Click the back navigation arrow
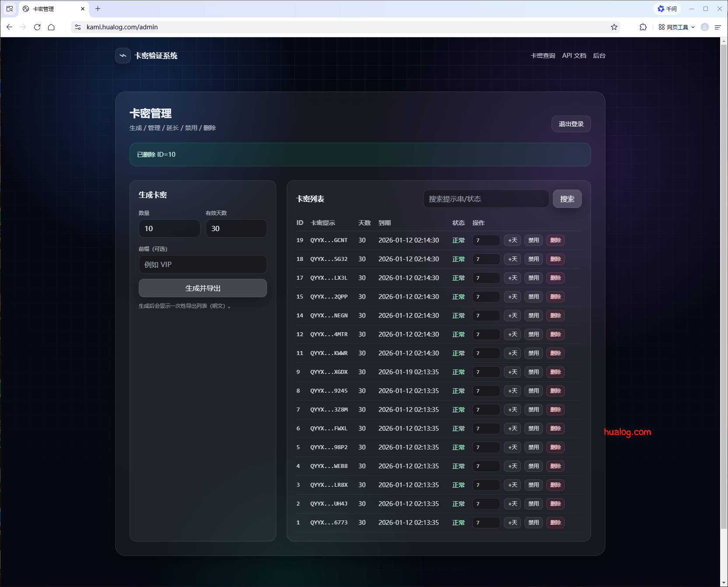Screen dimensions: 728x587 (10, 27)
